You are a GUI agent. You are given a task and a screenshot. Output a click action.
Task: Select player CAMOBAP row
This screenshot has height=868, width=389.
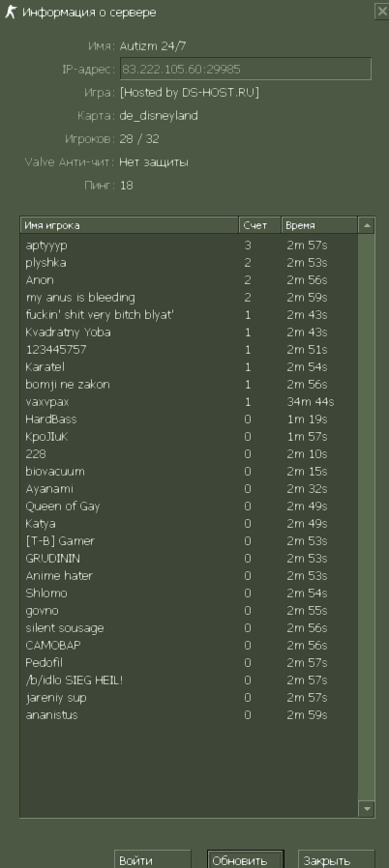point(189,646)
